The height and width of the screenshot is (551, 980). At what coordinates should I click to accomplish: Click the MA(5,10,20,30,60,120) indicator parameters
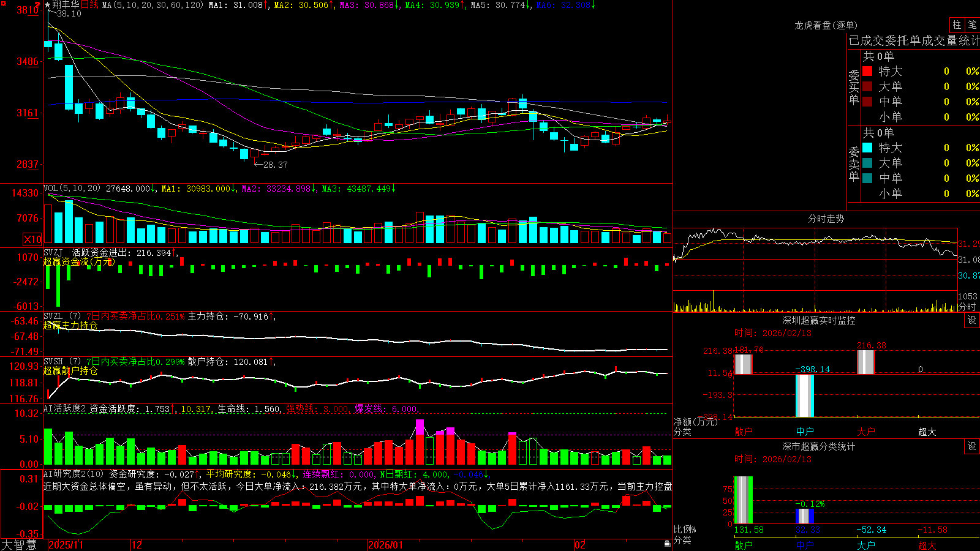tap(153, 5)
